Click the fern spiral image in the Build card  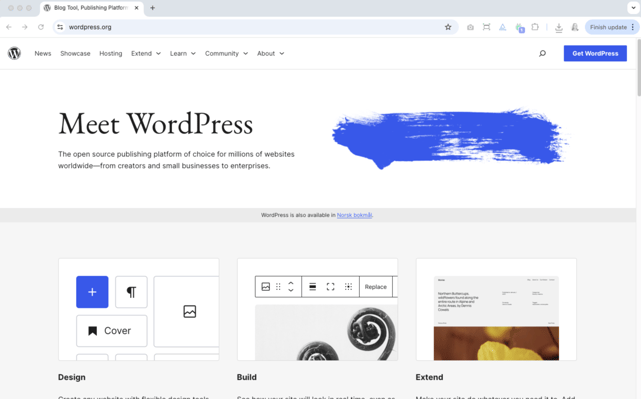[x=326, y=332]
